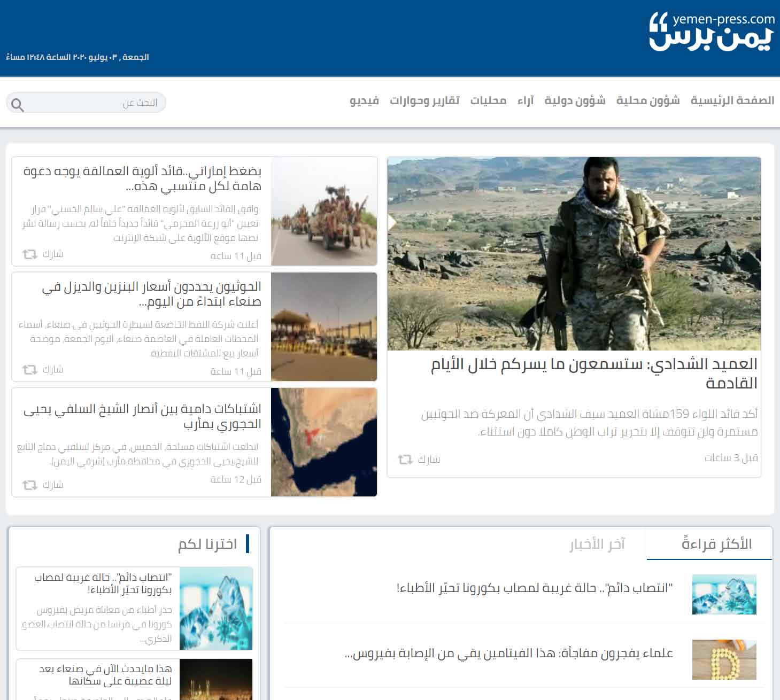Click the search magnifier icon

[x=17, y=105]
